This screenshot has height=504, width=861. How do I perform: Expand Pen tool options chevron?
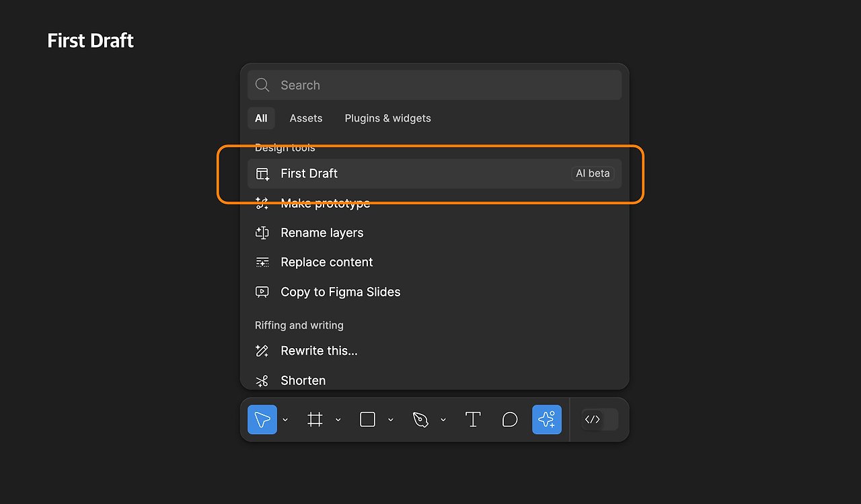[x=443, y=419]
